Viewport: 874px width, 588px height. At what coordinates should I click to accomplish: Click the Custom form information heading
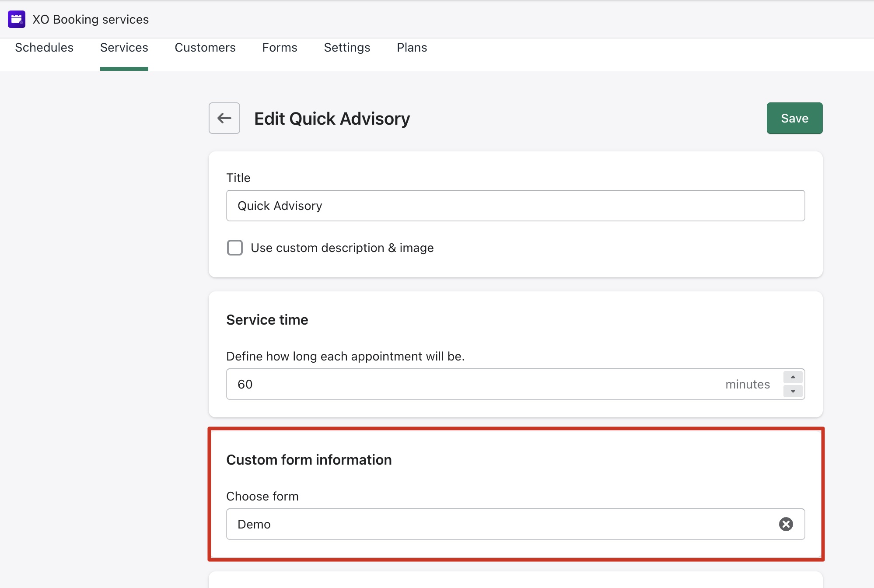pos(309,460)
